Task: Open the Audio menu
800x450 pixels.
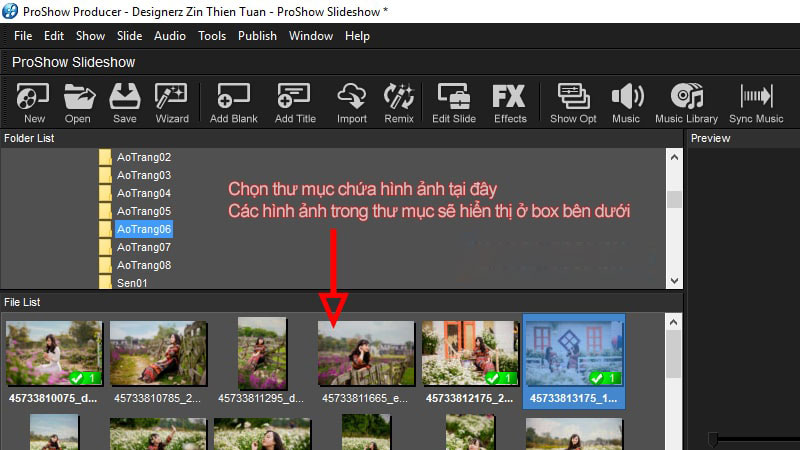Action: pyautogui.click(x=170, y=36)
